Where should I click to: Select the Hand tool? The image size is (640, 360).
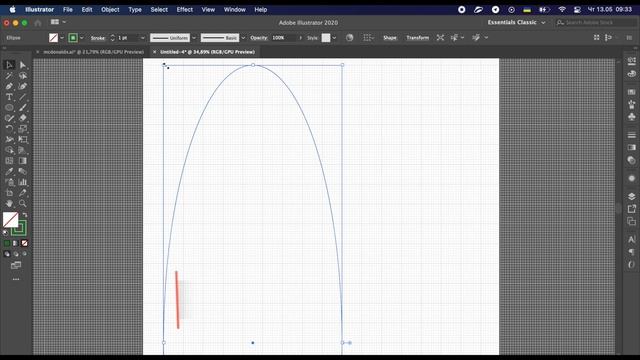click(x=9, y=203)
